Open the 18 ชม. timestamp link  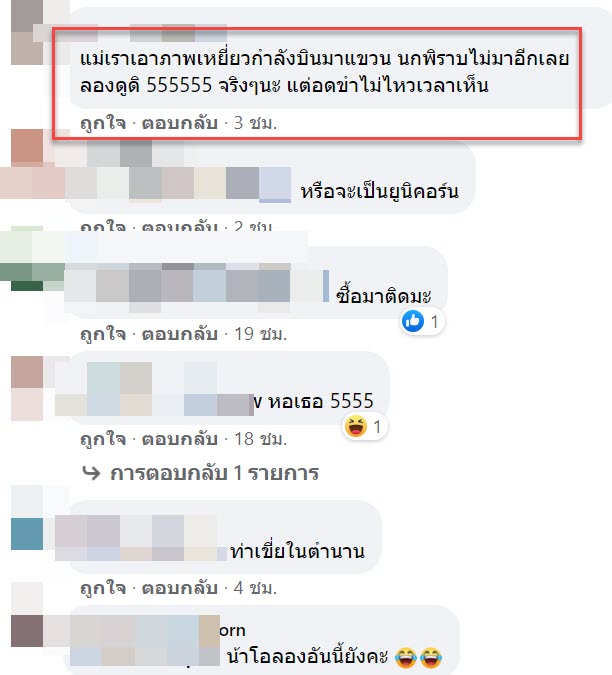coord(260,439)
